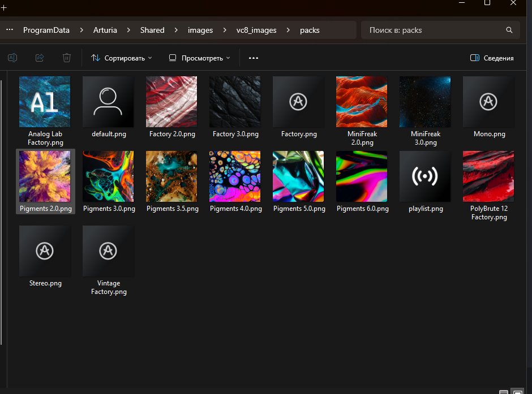Toggle the Сведения details pane
532x394 pixels.
[492, 58]
